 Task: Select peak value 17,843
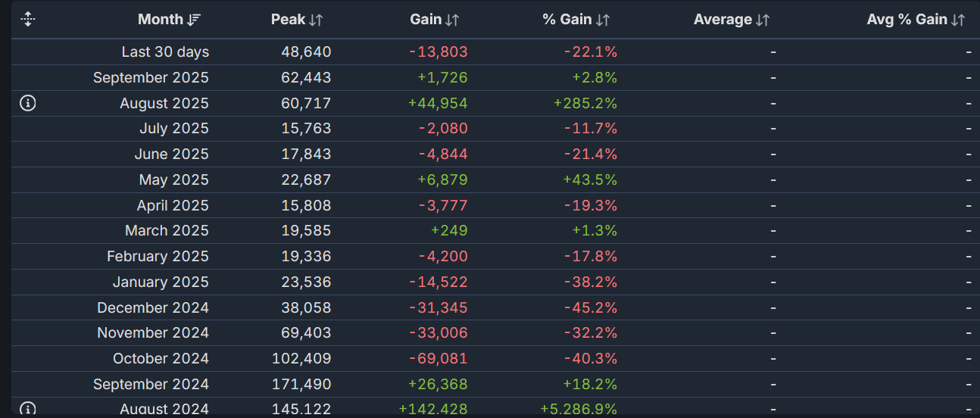click(306, 154)
